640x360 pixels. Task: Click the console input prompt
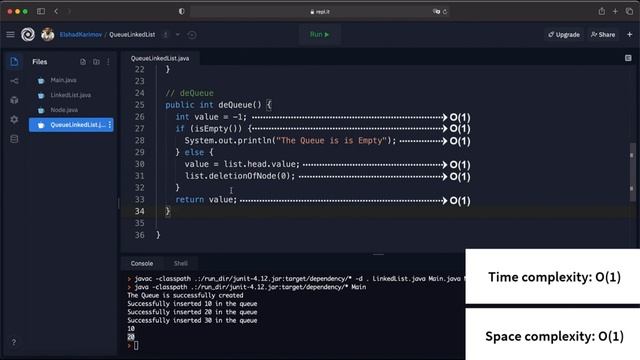[x=136, y=345]
